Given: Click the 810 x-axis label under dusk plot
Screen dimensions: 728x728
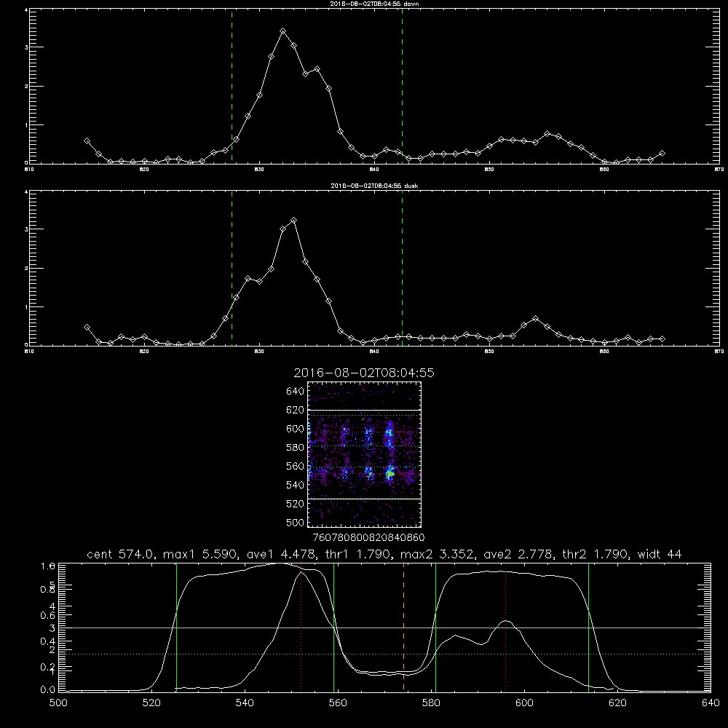Looking at the screenshot, I should click(29, 352).
